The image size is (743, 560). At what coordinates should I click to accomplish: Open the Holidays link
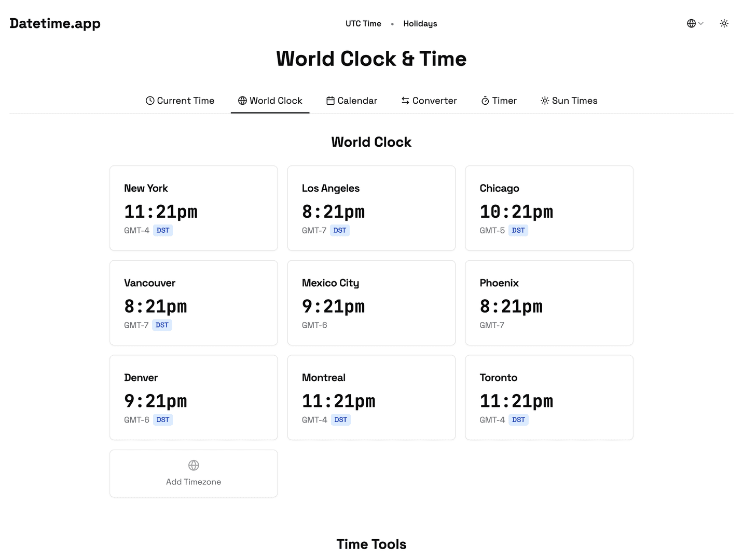tap(420, 23)
